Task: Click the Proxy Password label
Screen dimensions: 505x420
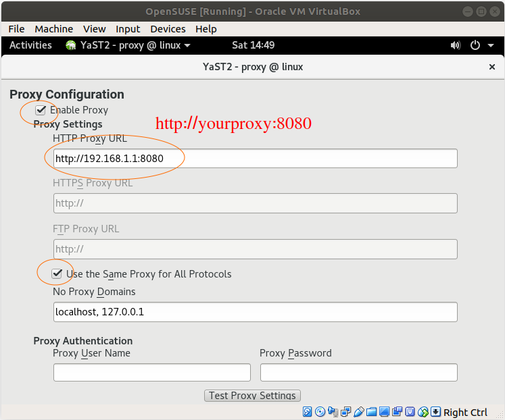Action: (x=295, y=353)
